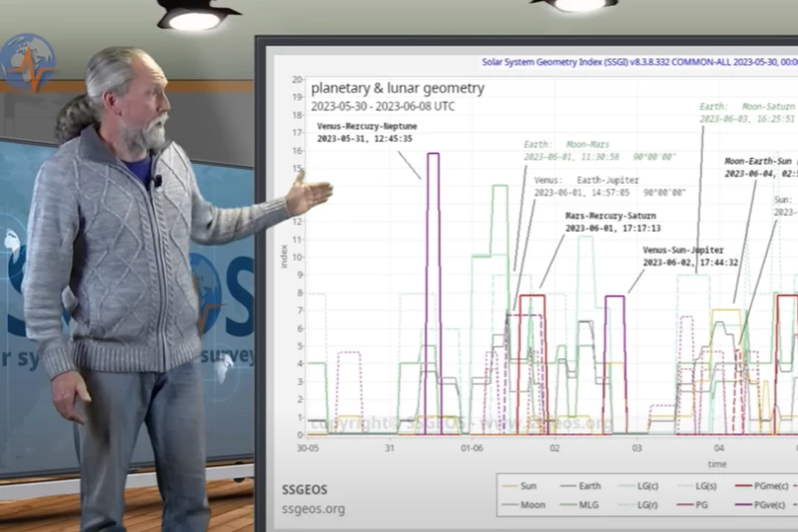Hide the MLG series via the legend
This screenshot has width=798, height=532.
click(590, 505)
